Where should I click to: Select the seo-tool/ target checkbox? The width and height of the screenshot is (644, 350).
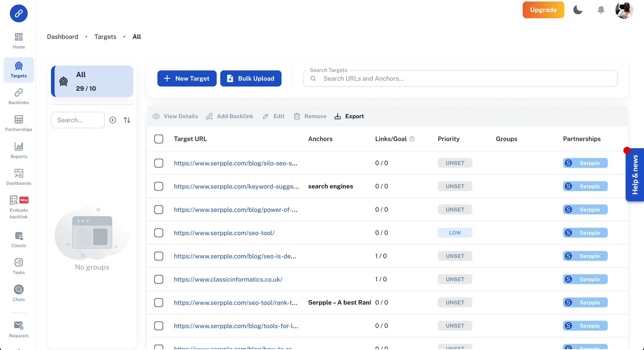click(159, 233)
